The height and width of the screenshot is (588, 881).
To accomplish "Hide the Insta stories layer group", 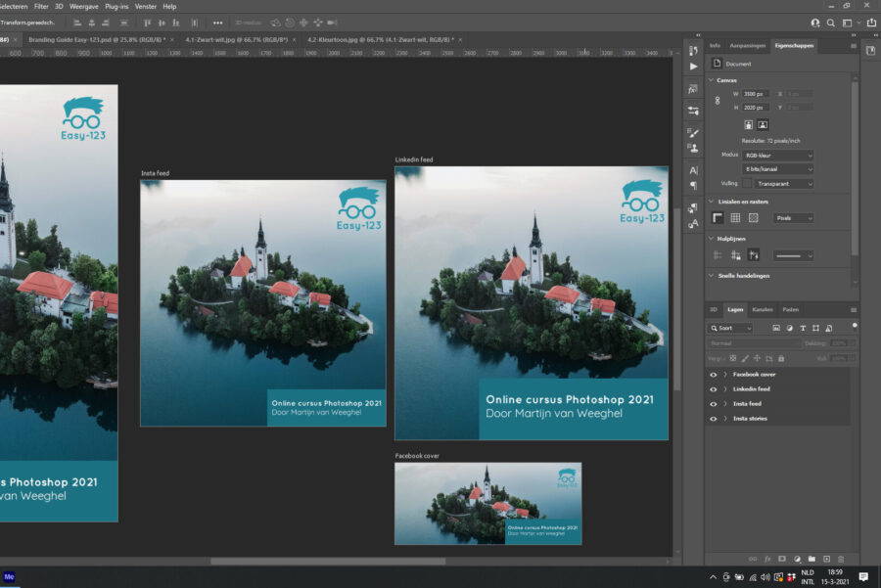I will [x=713, y=419].
